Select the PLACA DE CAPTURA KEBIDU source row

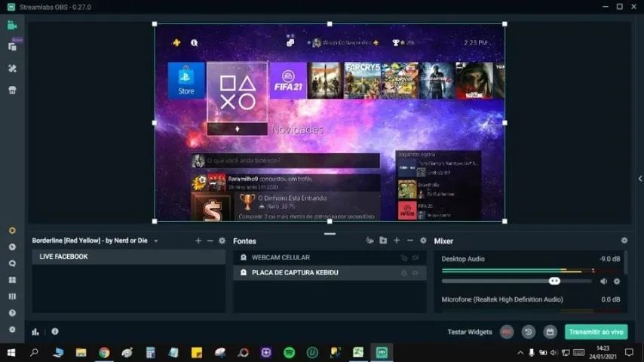[330, 273]
